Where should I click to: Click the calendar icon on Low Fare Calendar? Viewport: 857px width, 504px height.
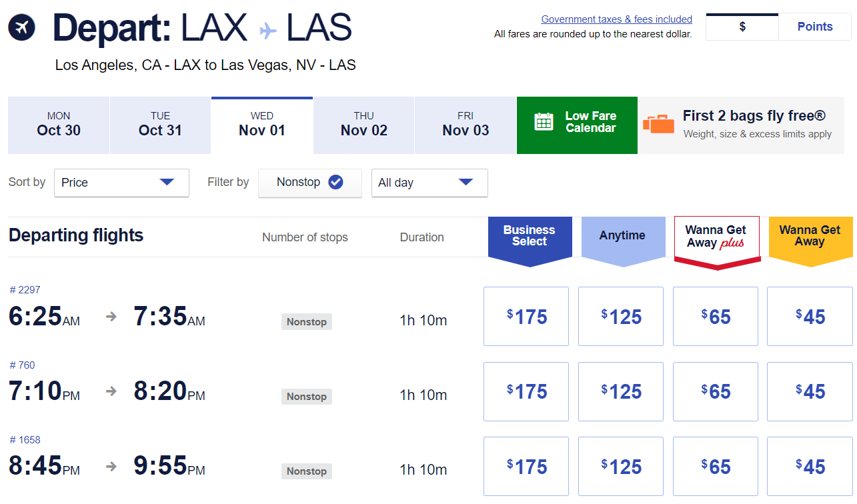(x=544, y=123)
